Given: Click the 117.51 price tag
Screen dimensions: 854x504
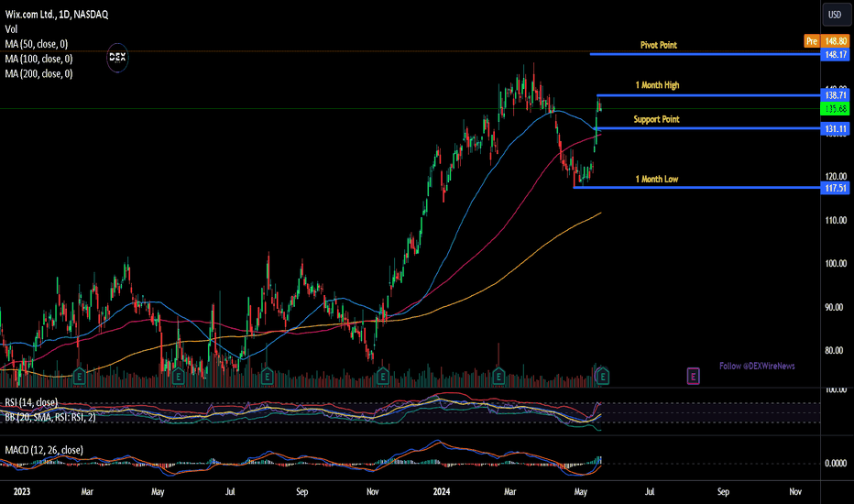Looking at the screenshot, I should 835,188.
